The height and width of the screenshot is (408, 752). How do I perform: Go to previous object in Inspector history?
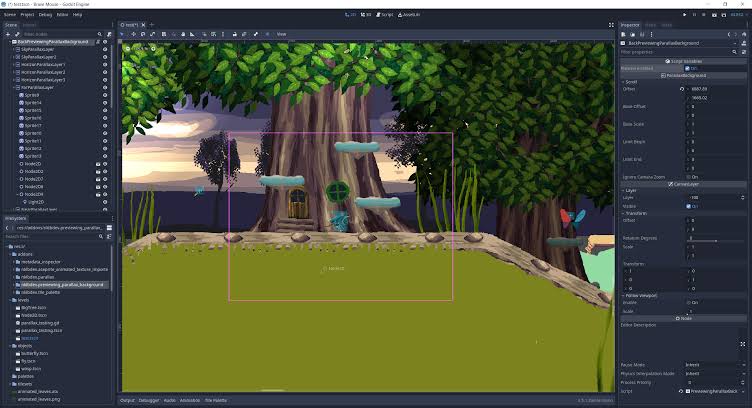tap(729, 35)
